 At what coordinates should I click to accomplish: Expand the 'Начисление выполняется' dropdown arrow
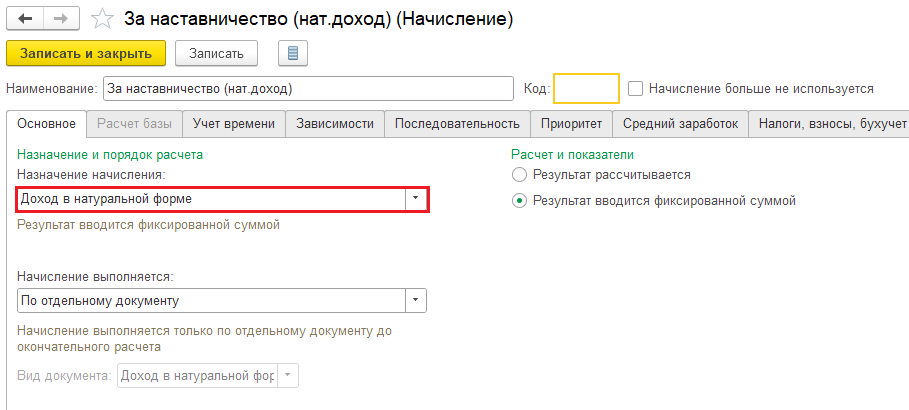tap(416, 300)
